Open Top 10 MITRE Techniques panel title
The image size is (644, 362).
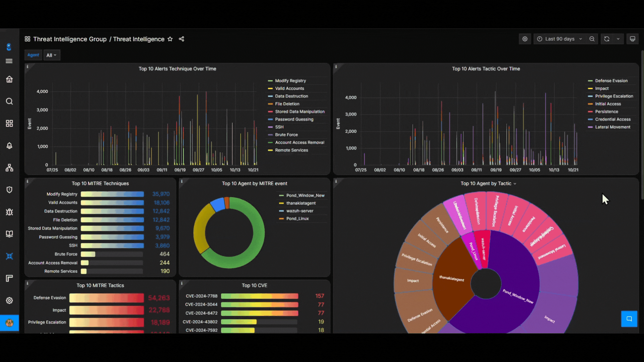[x=100, y=183]
